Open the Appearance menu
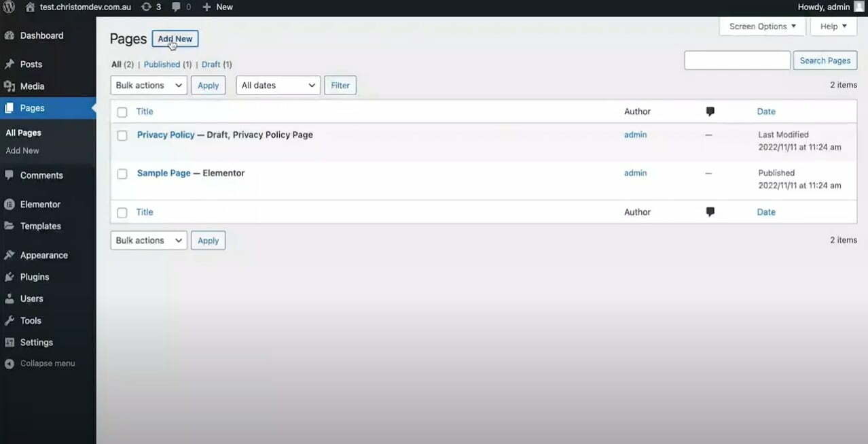 pyautogui.click(x=44, y=255)
